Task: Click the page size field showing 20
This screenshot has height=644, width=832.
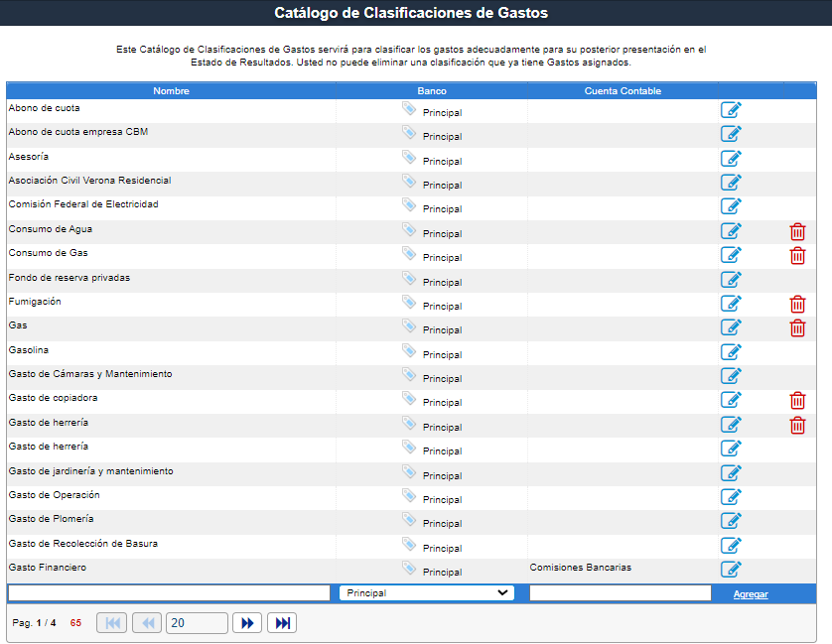Action: click(x=197, y=622)
